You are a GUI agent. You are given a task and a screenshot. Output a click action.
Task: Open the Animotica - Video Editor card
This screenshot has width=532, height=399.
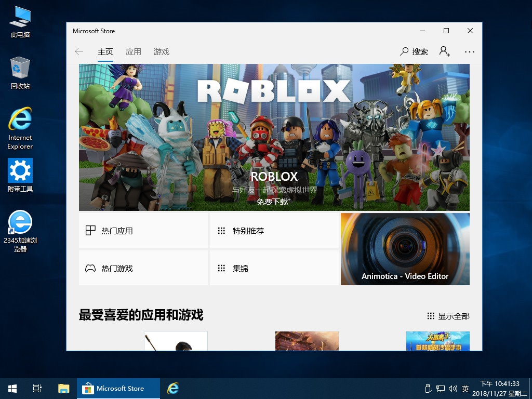coord(405,249)
